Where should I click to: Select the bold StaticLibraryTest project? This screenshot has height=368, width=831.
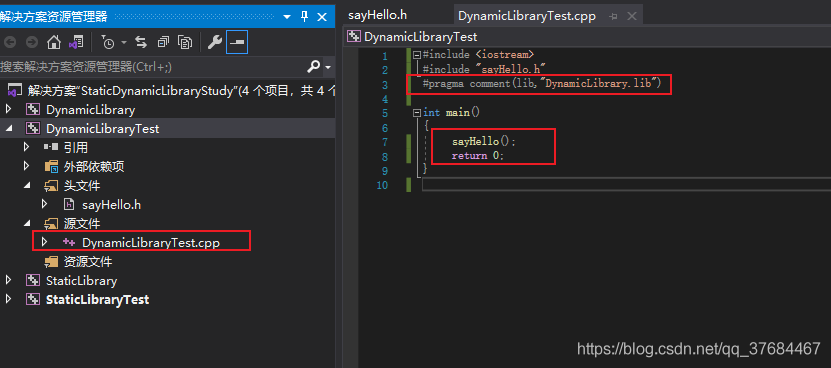tap(98, 300)
